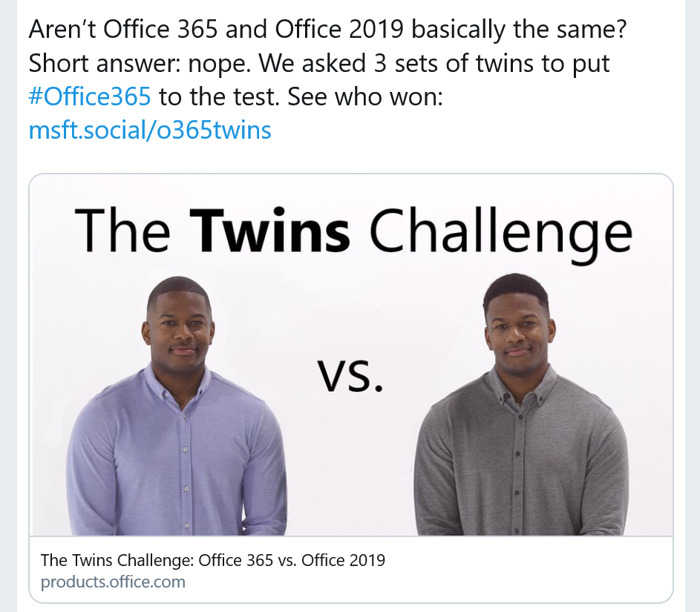The image size is (700, 612).
Task: Click the #Office365 hashtag link
Action: (x=90, y=97)
